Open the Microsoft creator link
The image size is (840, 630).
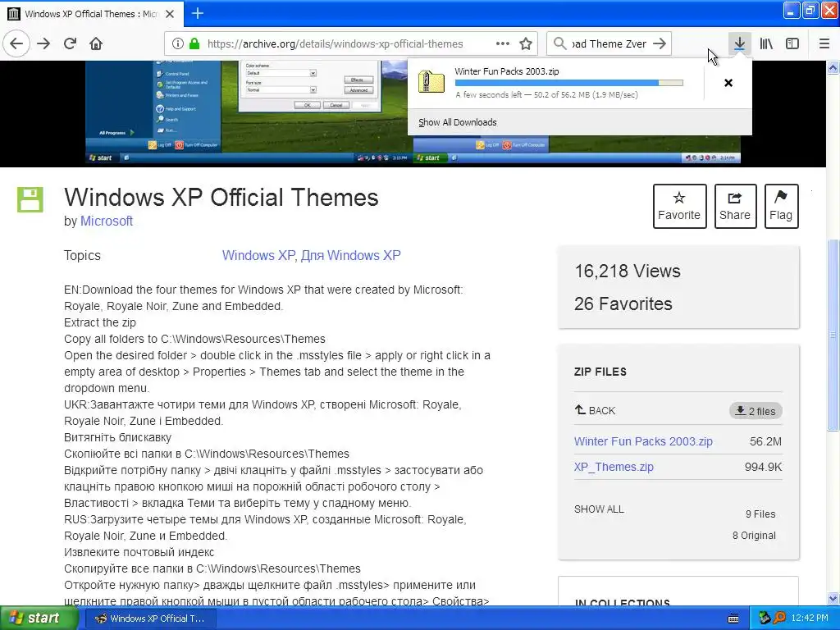(x=107, y=221)
